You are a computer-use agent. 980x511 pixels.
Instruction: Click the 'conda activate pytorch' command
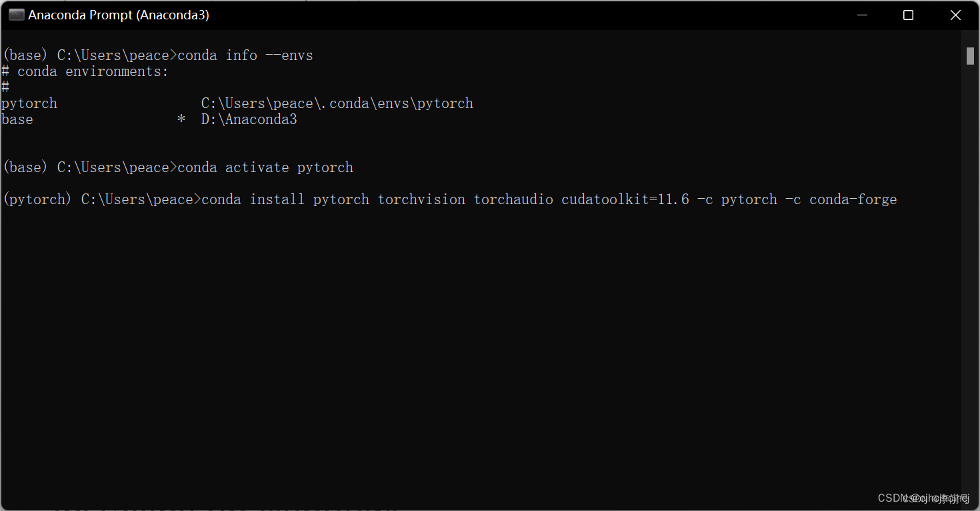(265, 167)
